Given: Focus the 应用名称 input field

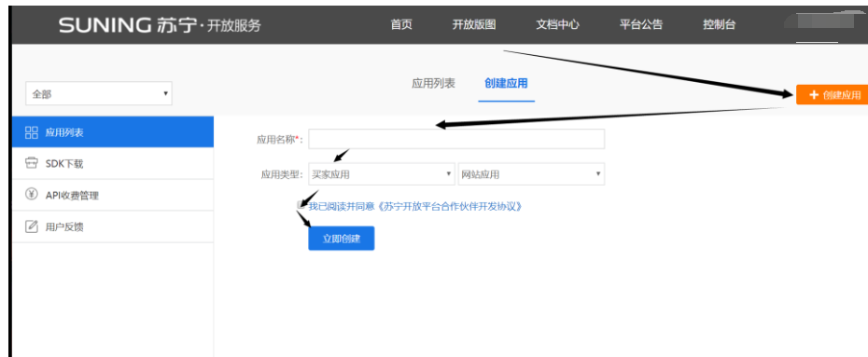Looking at the screenshot, I should pyautogui.click(x=456, y=139).
